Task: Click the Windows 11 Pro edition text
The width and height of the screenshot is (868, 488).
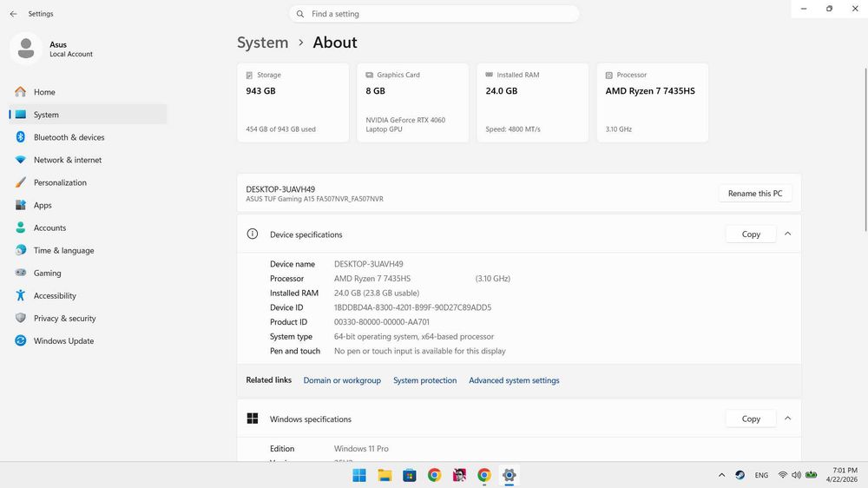Action: tap(361, 449)
